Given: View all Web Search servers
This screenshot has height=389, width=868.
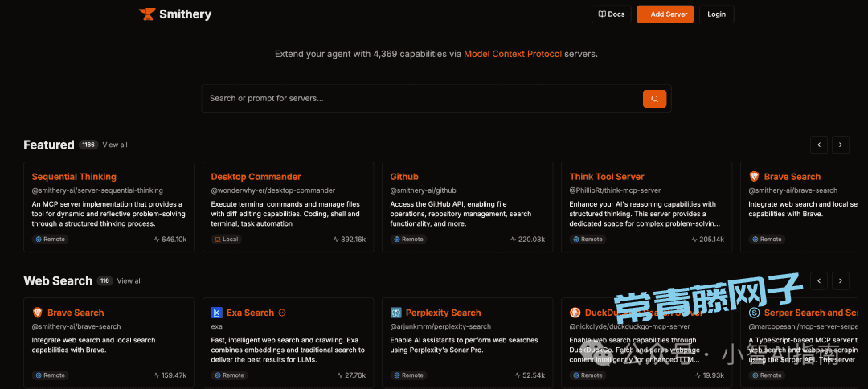Looking at the screenshot, I should coord(129,281).
